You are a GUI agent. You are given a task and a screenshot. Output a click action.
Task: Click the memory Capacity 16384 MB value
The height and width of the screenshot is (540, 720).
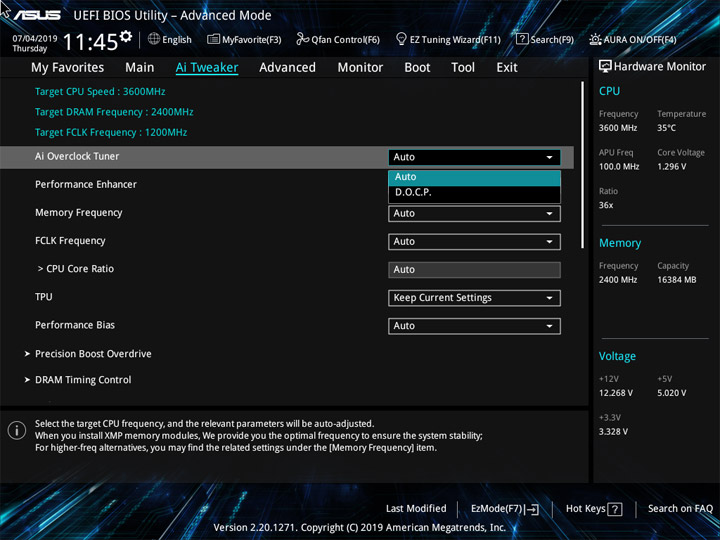coord(676,280)
